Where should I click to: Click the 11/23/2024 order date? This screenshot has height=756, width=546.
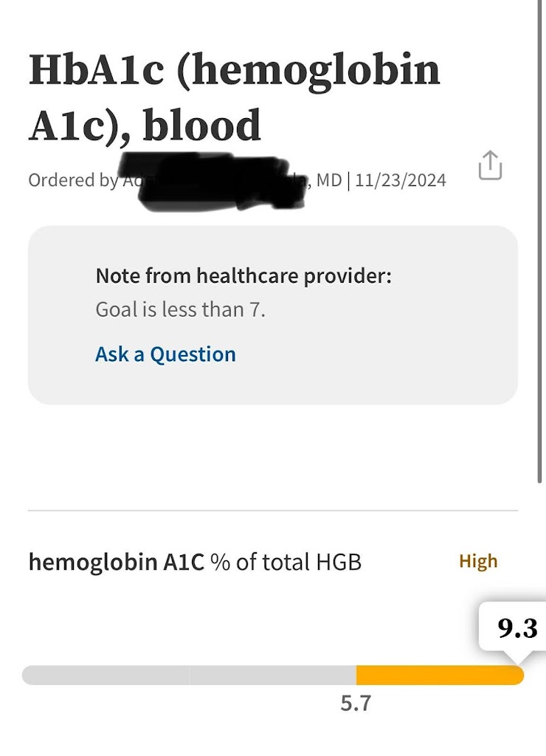click(401, 180)
